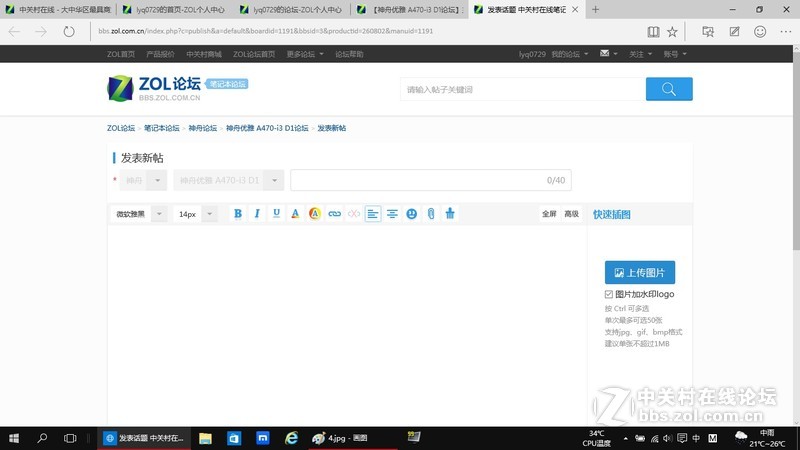The image size is (800, 450).
Task: Launch Internet Explorer from taskbar
Action: click(x=291, y=438)
